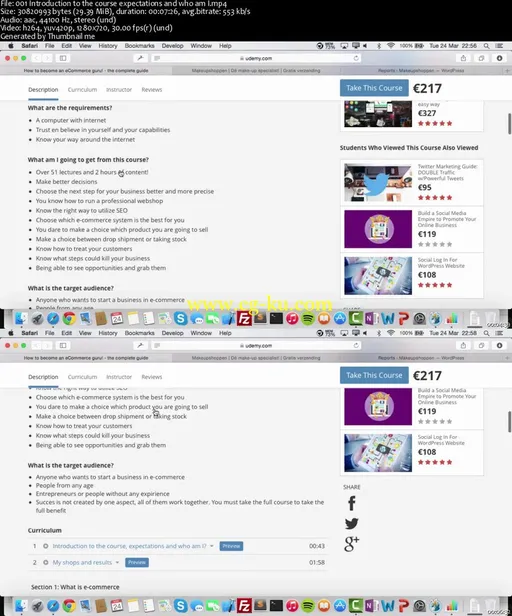Open Messages in the lower dock

pyautogui.click(x=196, y=606)
